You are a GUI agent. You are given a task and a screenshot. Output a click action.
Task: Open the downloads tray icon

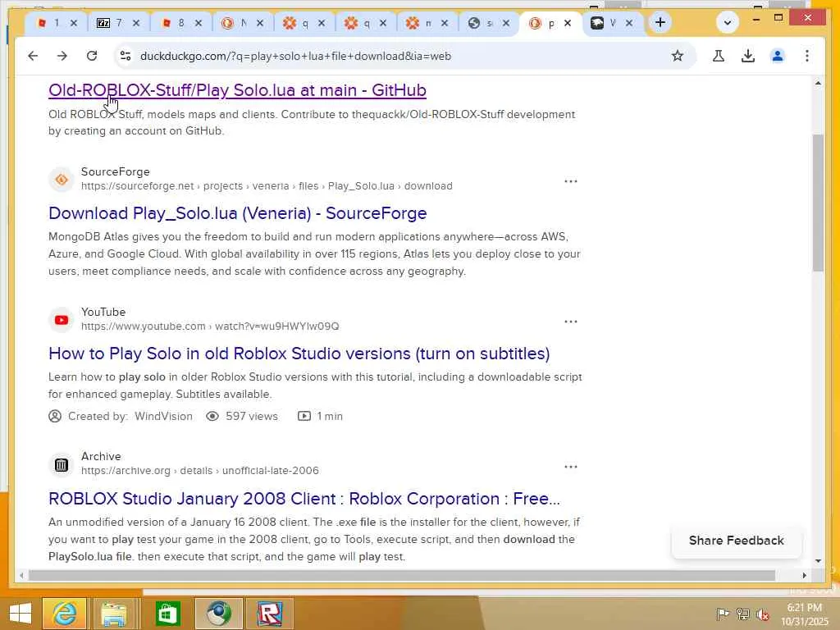coord(748,56)
